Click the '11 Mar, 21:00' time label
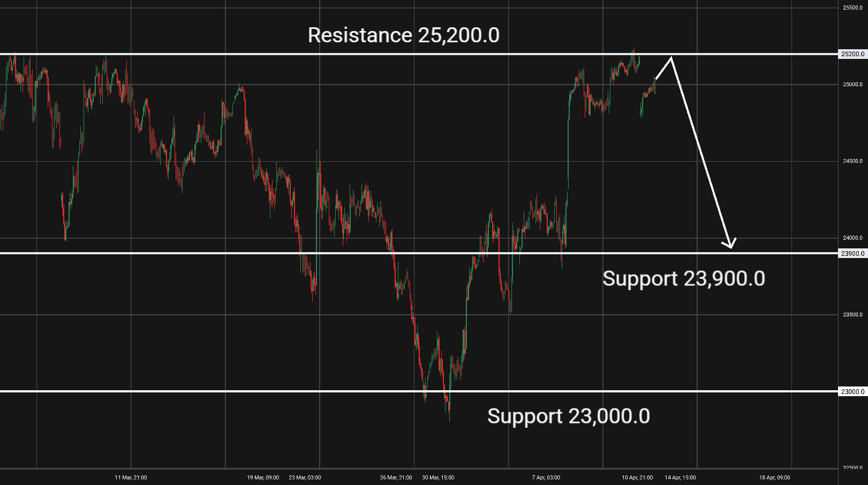The image size is (868, 485). (131, 478)
